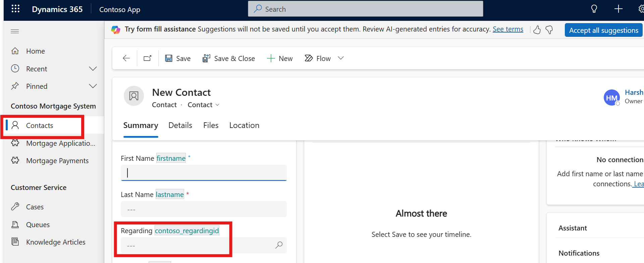Go back using the left arrow icon

tap(126, 58)
